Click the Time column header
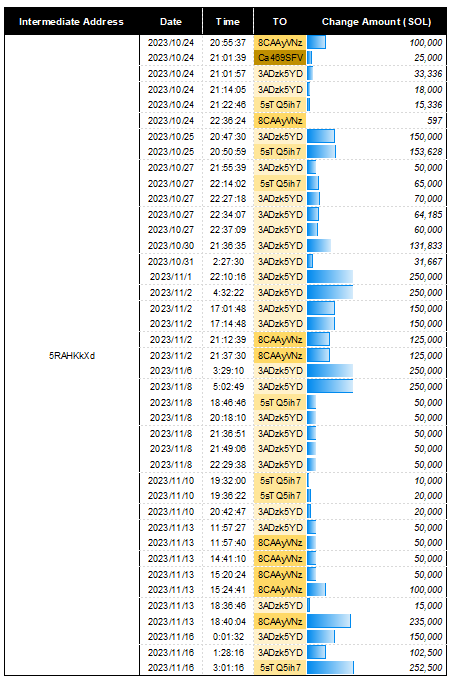 click(x=228, y=22)
